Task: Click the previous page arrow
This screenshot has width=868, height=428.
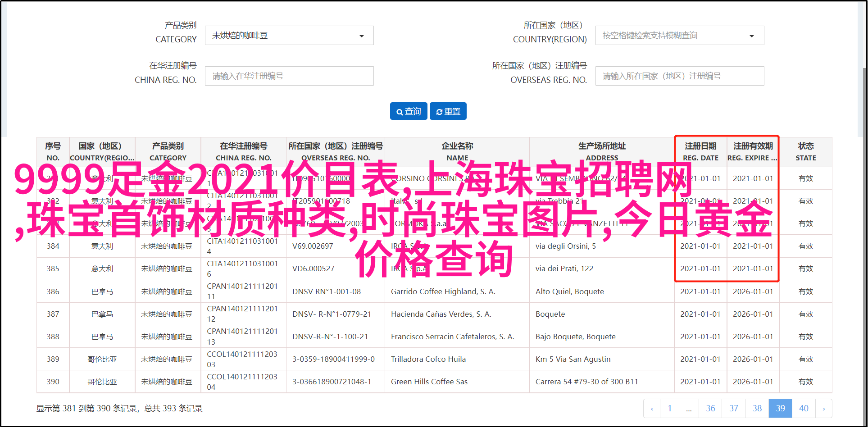Action: (x=652, y=409)
